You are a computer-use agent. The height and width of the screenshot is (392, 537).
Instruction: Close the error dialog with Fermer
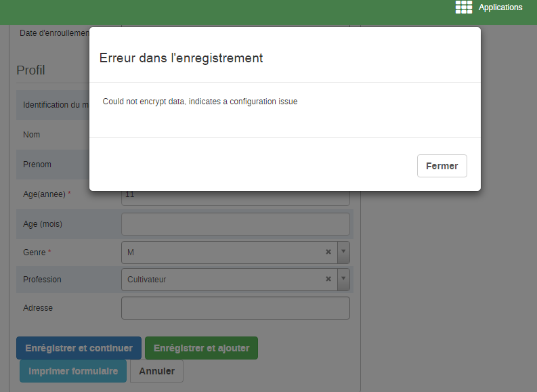pos(442,166)
